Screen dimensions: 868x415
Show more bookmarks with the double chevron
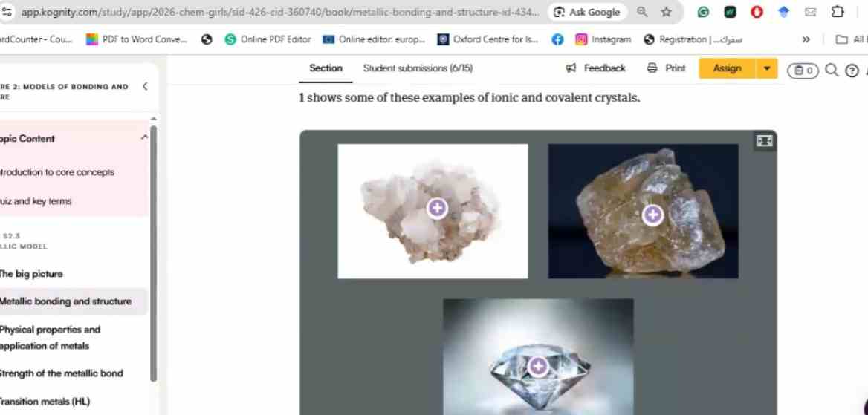pyautogui.click(x=806, y=39)
